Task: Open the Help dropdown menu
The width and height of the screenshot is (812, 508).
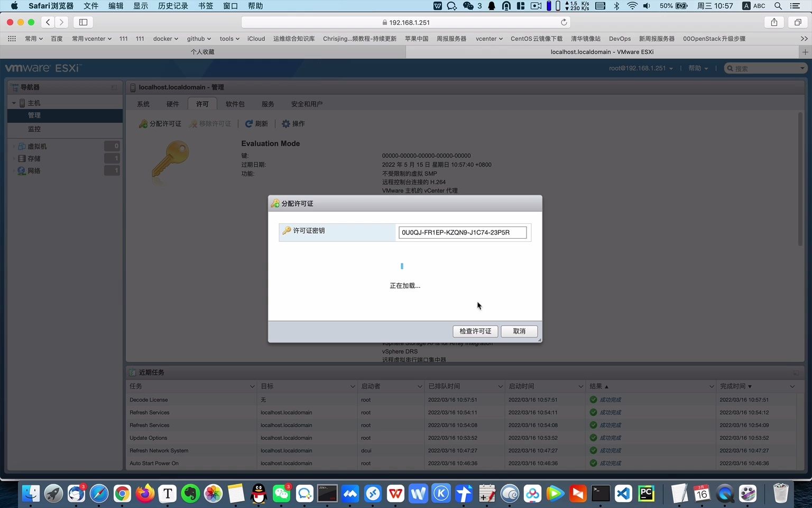Action: tap(698, 68)
